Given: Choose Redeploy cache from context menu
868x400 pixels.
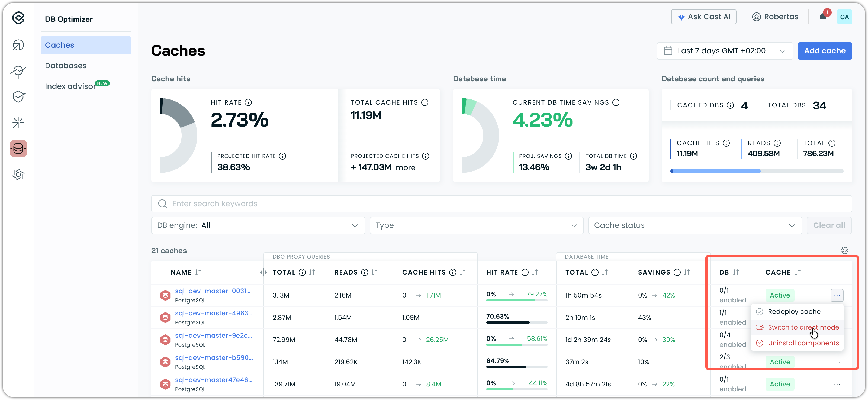Looking at the screenshot, I should 794,312.
